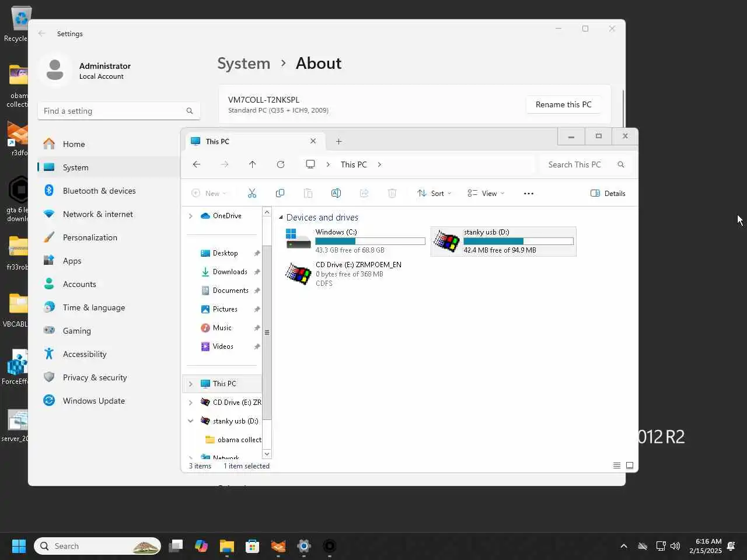Image resolution: width=747 pixels, height=560 pixels.
Task: Click the taskbar Search box
Action: pyautogui.click(x=97, y=546)
